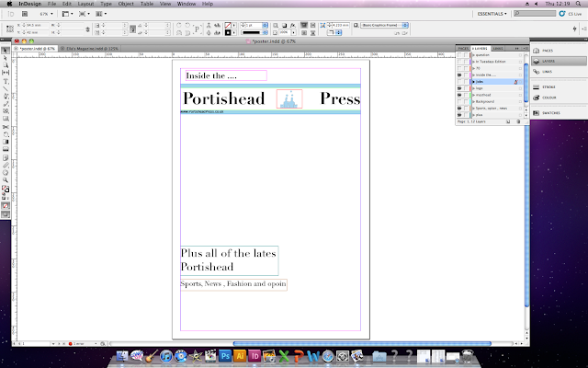The width and height of the screenshot is (588, 368).
Task: Click the fill colour swatch in control panel
Action: pyautogui.click(x=228, y=25)
